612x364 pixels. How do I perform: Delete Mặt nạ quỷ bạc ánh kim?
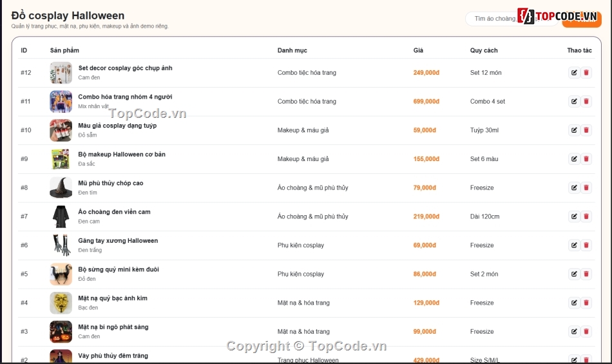point(586,303)
